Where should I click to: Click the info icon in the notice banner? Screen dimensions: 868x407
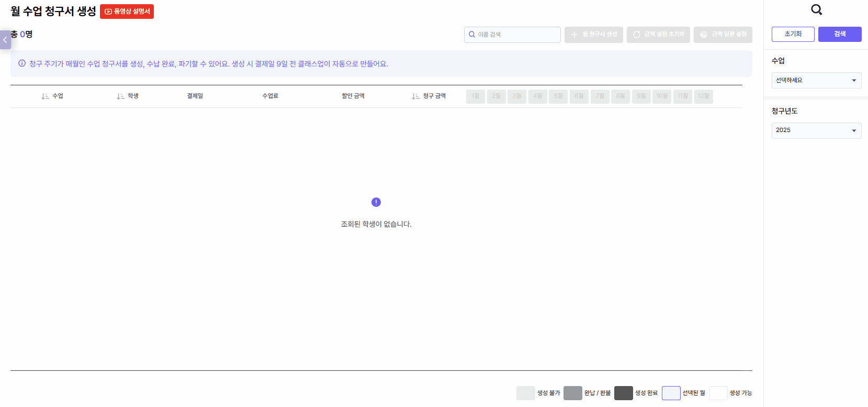(22, 63)
